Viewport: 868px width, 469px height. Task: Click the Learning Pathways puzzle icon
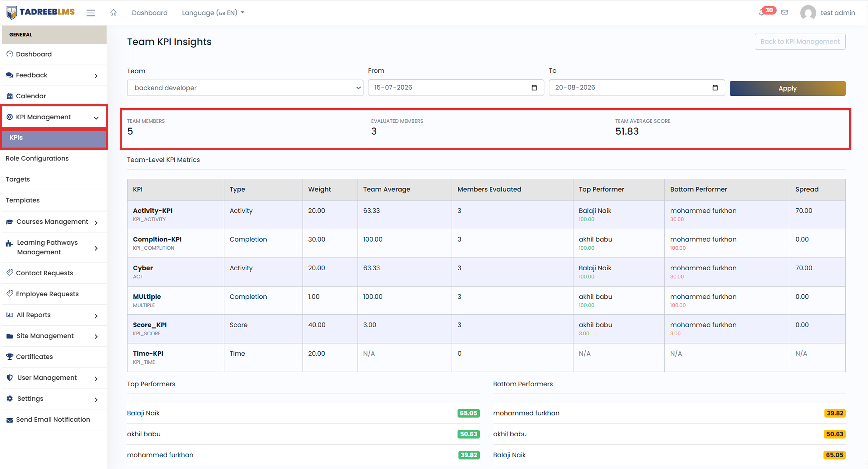9,243
